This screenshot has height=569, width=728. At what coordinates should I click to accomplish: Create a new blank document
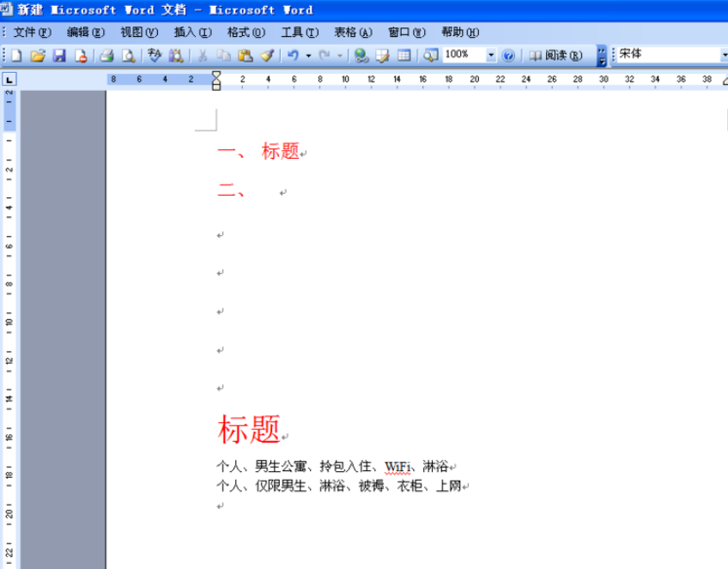coord(16,56)
